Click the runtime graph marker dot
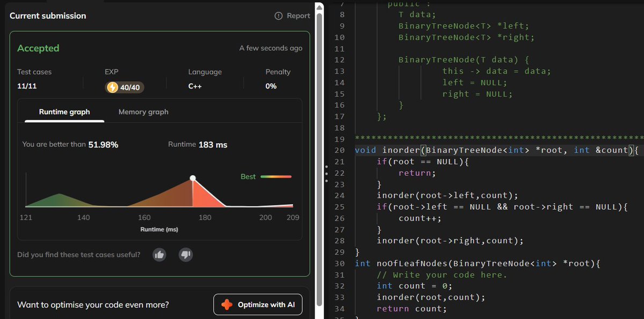The width and height of the screenshot is (644, 319). [193, 178]
